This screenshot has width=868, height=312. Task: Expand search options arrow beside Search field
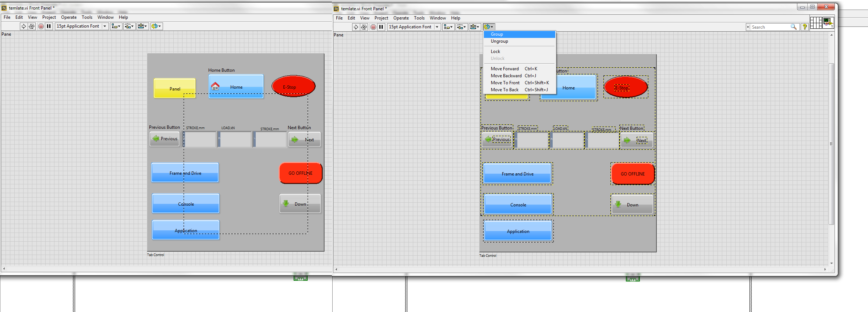pyautogui.click(x=748, y=27)
